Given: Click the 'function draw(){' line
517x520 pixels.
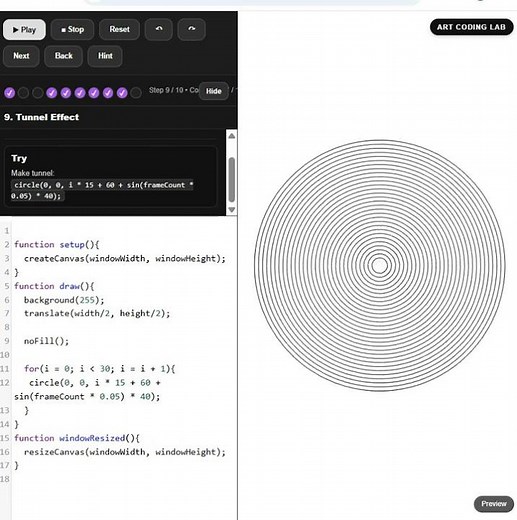Looking at the screenshot, I should pyautogui.click(x=54, y=286).
